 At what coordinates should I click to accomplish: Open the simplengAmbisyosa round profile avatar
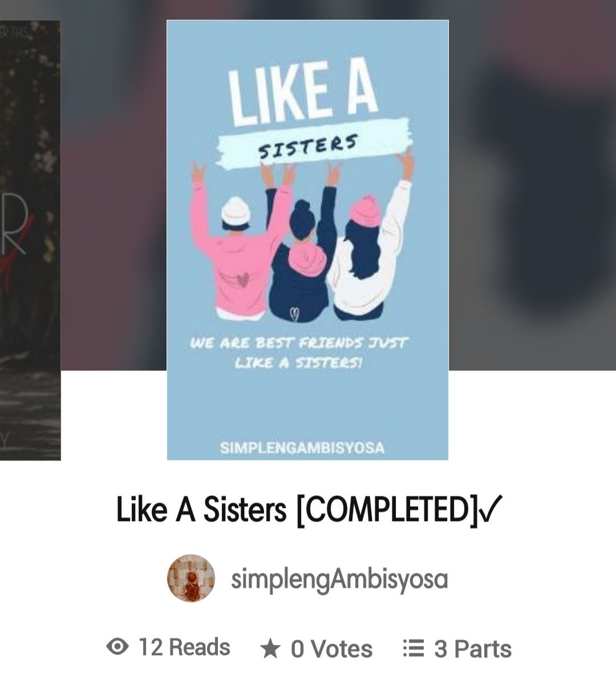pyautogui.click(x=191, y=578)
